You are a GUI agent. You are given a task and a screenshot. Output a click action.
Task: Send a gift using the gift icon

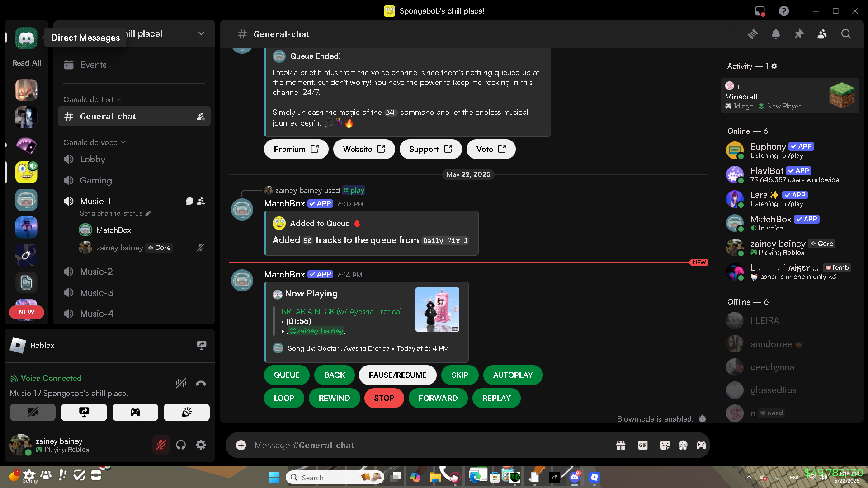[x=621, y=446]
